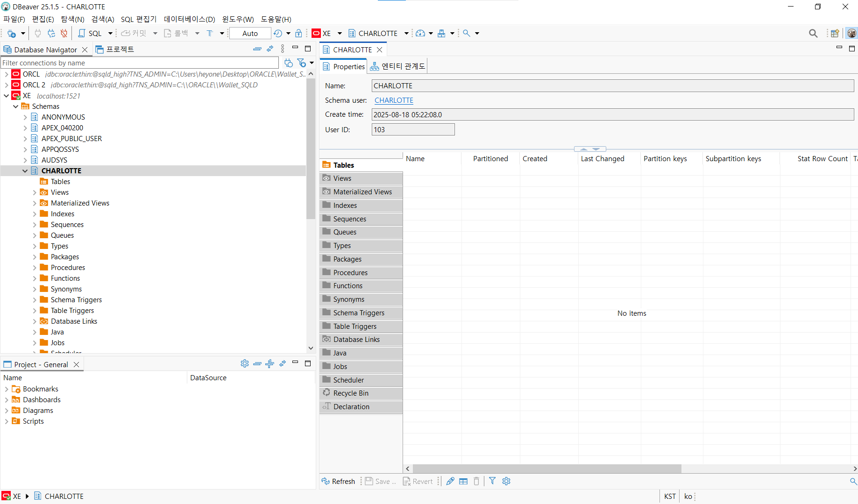Open Recycle Bin section in editor
The width and height of the screenshot is (858, 504).
[361, 393]
